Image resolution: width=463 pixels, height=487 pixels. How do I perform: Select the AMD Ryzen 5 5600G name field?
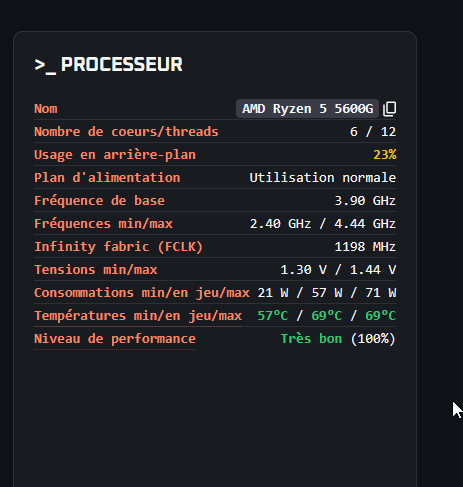point(307,109)
